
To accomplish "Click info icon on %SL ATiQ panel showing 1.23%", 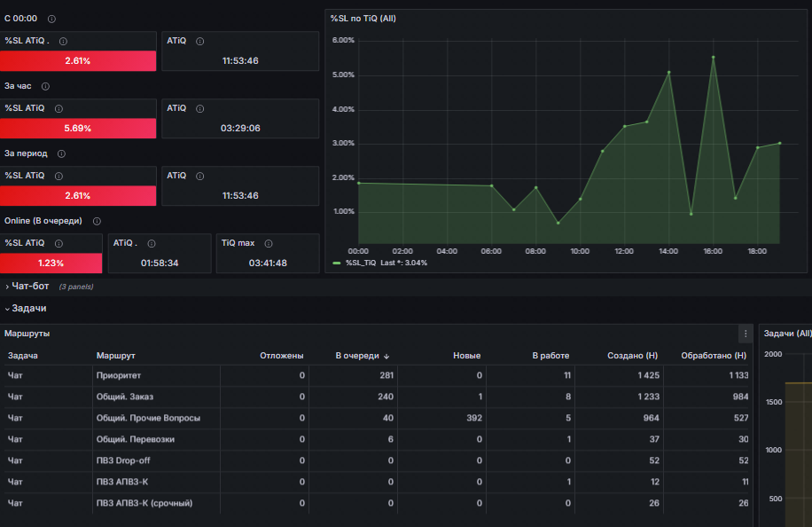I will 59,243.
